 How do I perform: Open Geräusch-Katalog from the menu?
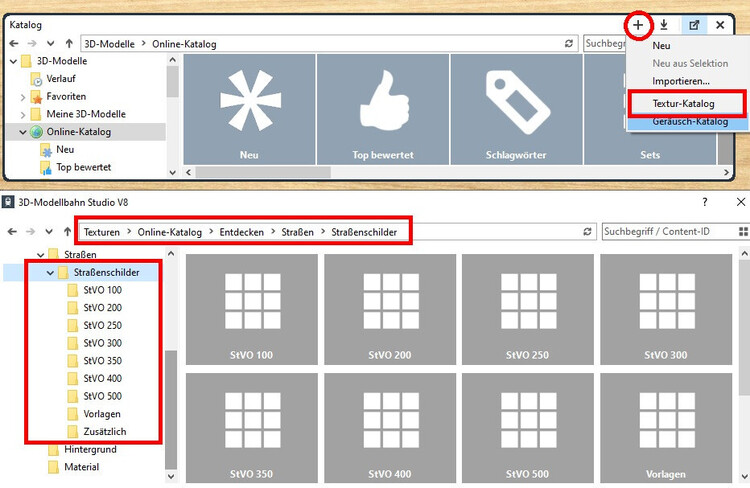(690, 122)
